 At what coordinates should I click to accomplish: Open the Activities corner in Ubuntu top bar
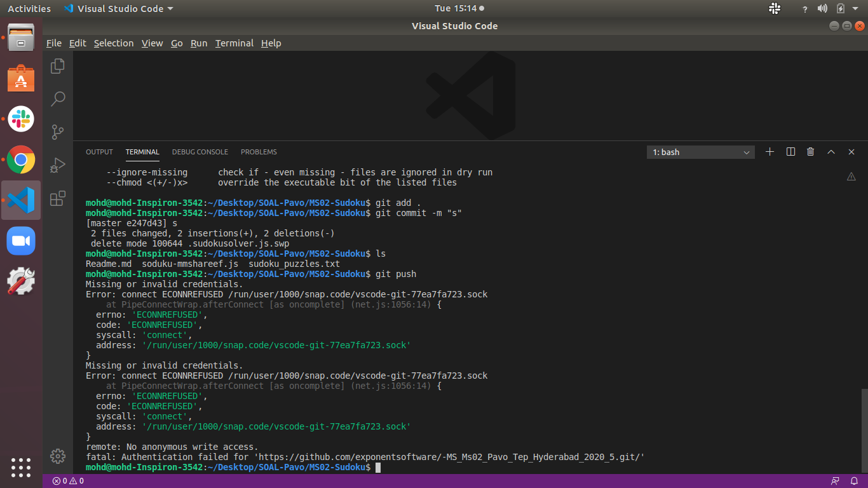pos(29,8)
